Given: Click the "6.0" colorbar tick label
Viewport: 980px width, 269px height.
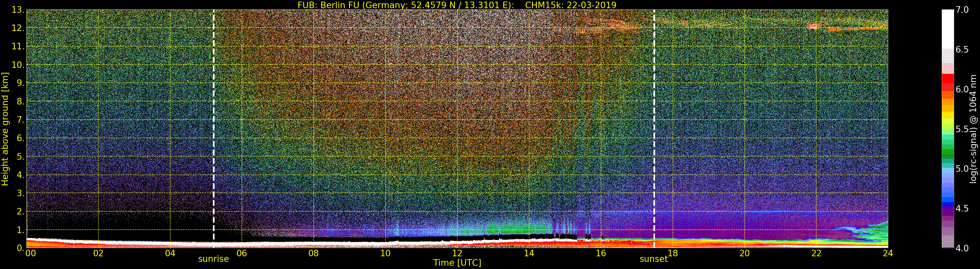Looking at the screenshot, I should coord(962,89).
